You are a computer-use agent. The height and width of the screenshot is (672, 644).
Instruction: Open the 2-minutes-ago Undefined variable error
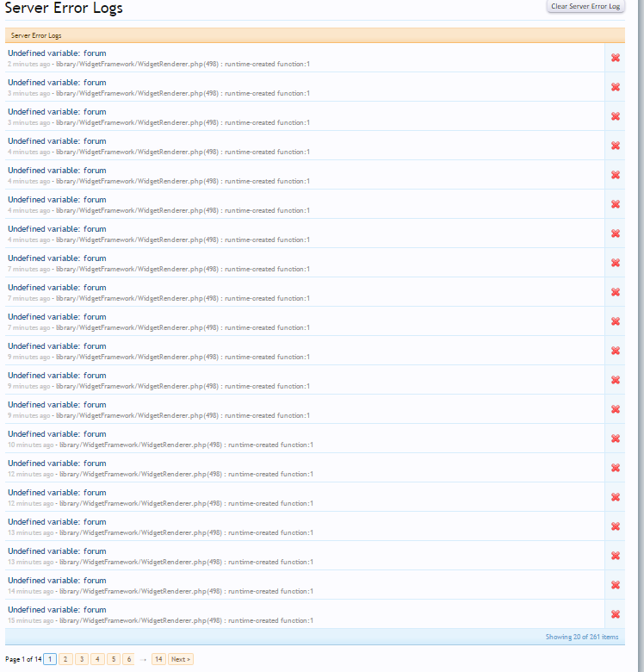tap(57, 53)
